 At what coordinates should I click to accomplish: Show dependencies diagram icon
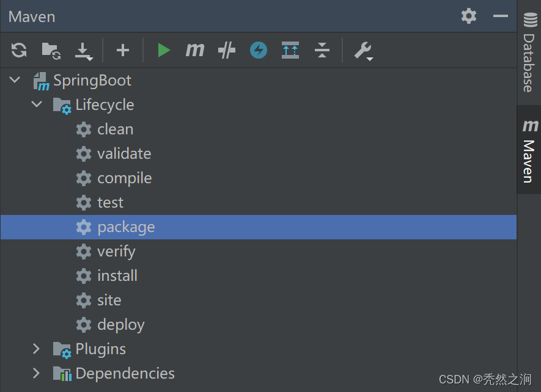(290, 50)
